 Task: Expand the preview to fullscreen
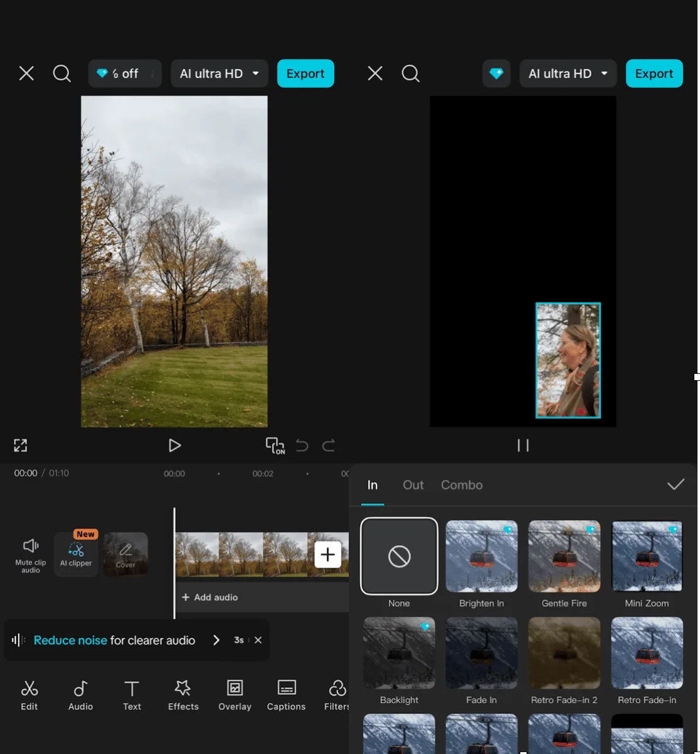tap(21, 445)
